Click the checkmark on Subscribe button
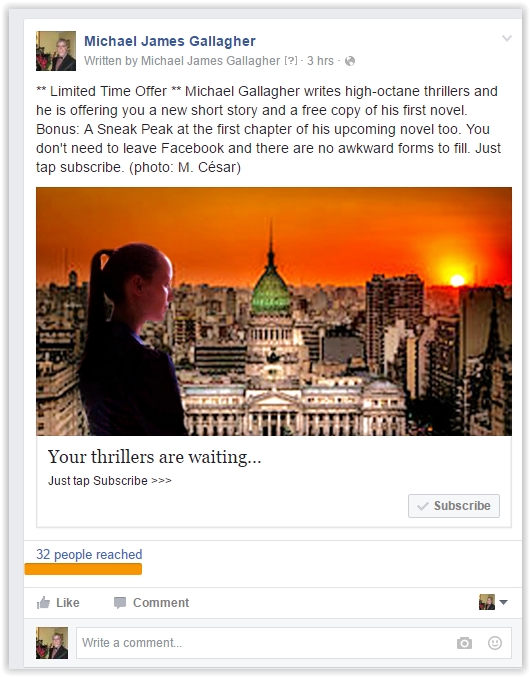 pyautogui.click(x=423, y=506)
